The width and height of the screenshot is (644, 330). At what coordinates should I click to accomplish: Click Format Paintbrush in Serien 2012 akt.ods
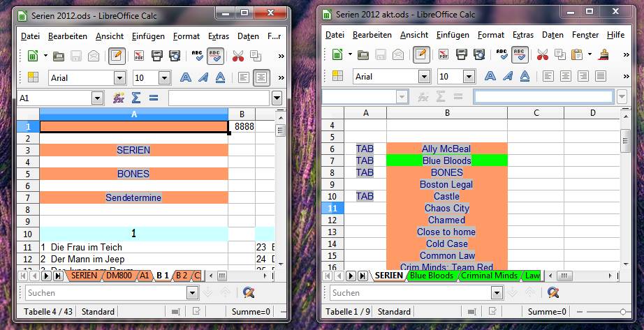point(603,54)
